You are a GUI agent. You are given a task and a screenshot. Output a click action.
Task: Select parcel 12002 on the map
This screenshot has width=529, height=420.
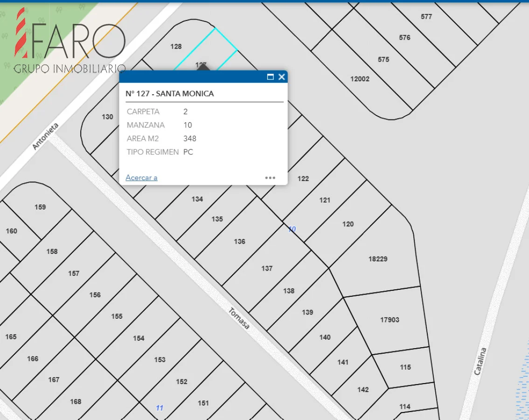point(360,79)
